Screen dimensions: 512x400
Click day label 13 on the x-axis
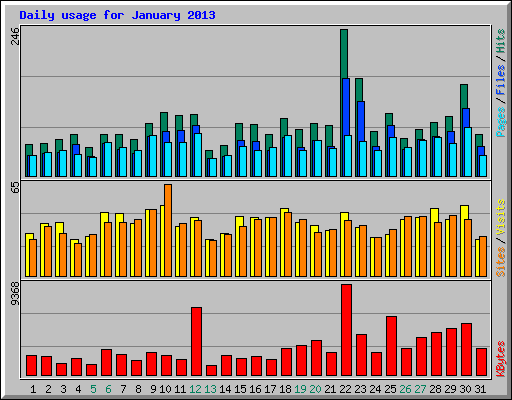pos(210,389)
